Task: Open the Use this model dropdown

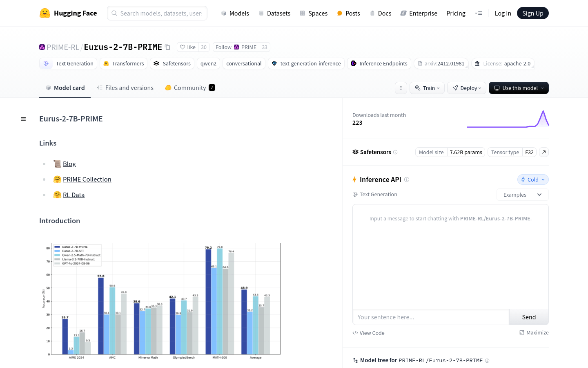Action: tap(519, 88)
